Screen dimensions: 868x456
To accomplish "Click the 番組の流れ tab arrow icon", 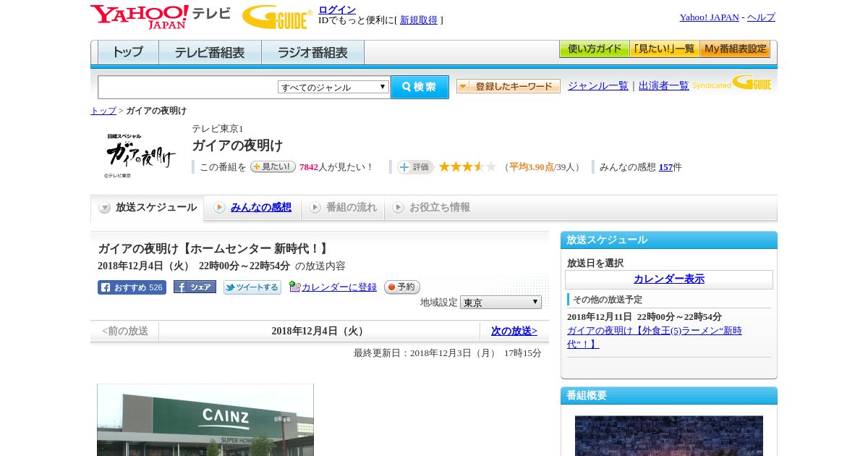I will 315,208.
